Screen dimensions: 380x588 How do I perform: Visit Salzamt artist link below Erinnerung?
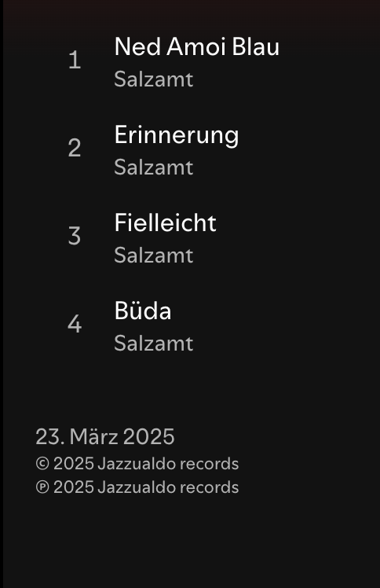click(x=154, y=167)
